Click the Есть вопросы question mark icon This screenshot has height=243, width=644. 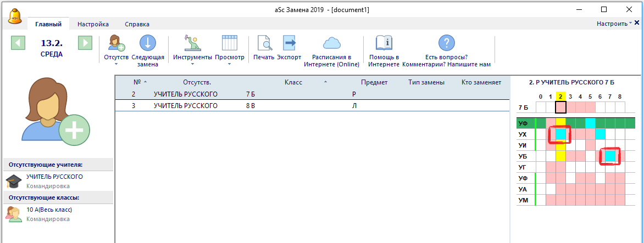(446, 43)
